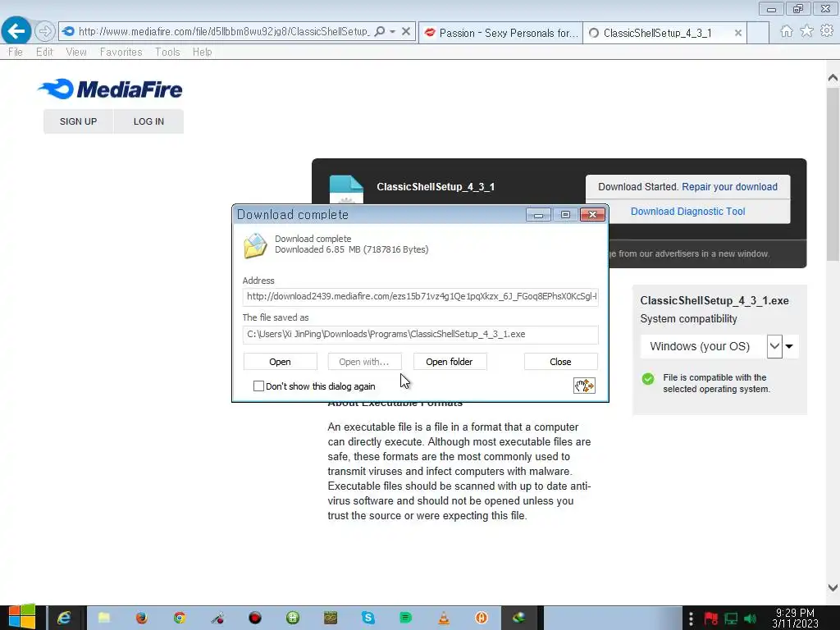Open the File menu

coord(16,52)
